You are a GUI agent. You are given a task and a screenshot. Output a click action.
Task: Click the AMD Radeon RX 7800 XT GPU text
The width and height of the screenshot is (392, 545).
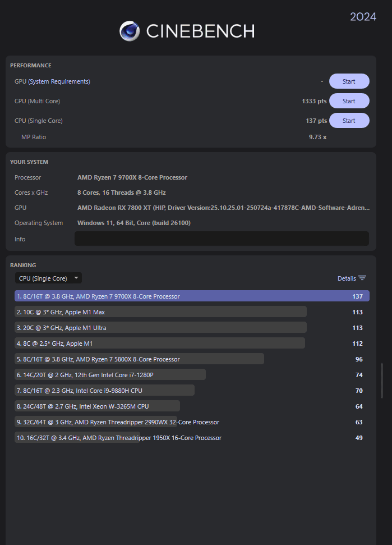[x=223, y=208]
